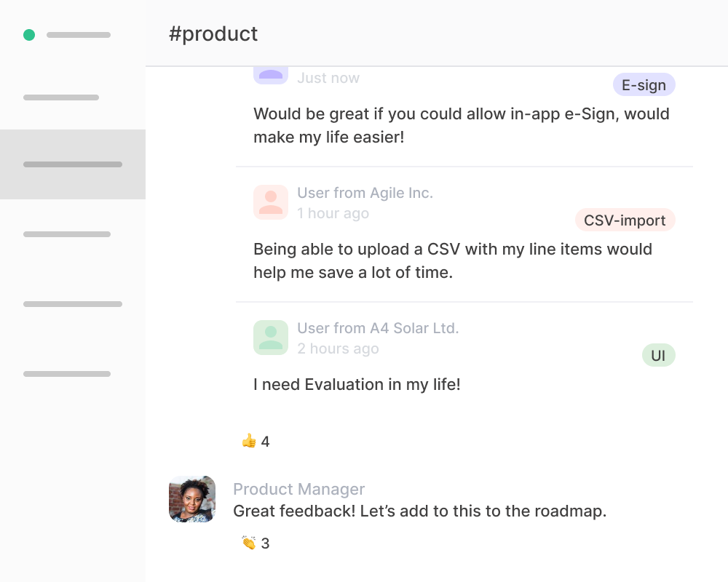This screenshot has width=728, height=582.
Task: Click the purple user avatar icon
Action: 271,74
